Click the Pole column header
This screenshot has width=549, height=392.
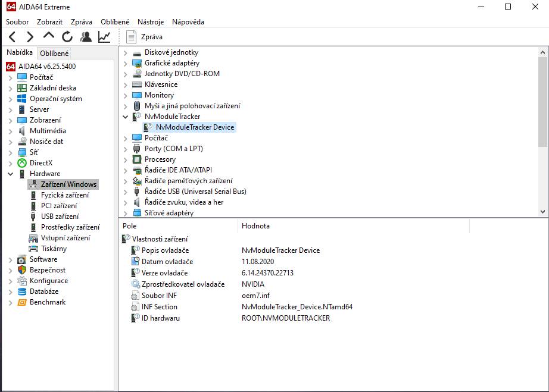[179, 226]
